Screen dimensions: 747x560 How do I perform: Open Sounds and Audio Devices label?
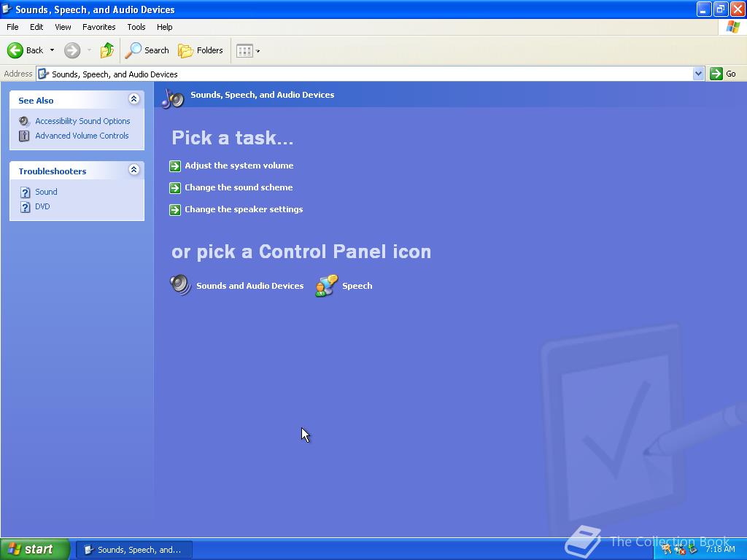(249, 286)
